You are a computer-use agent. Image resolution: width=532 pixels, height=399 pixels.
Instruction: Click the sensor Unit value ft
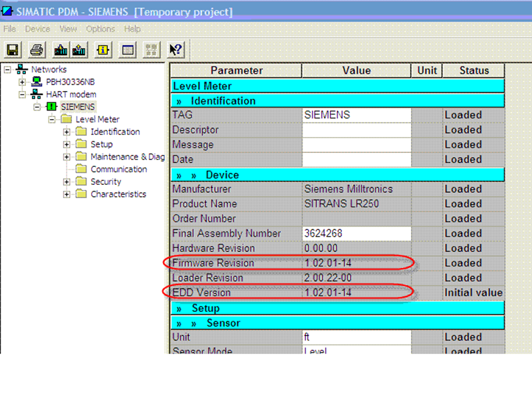356,337
